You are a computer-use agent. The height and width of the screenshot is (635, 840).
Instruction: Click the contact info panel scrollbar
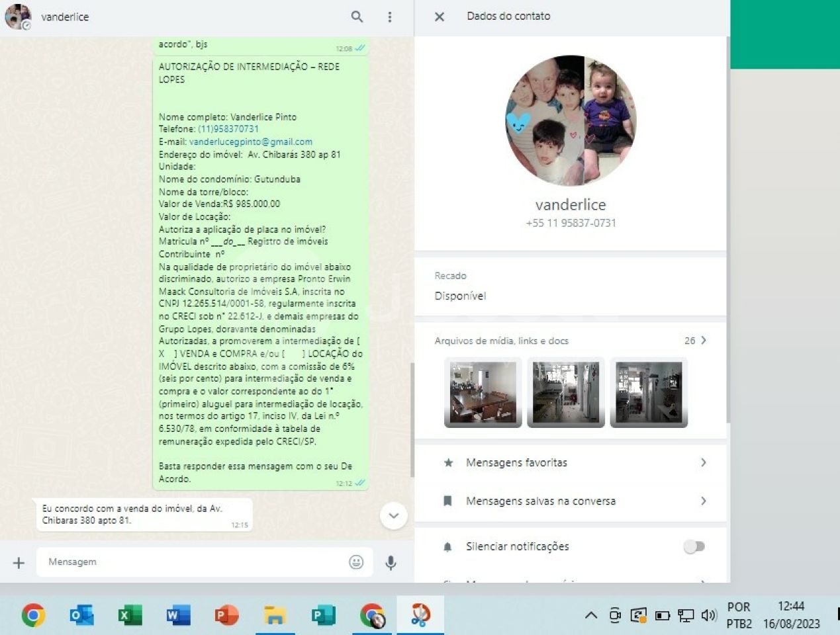coord(728,230)
